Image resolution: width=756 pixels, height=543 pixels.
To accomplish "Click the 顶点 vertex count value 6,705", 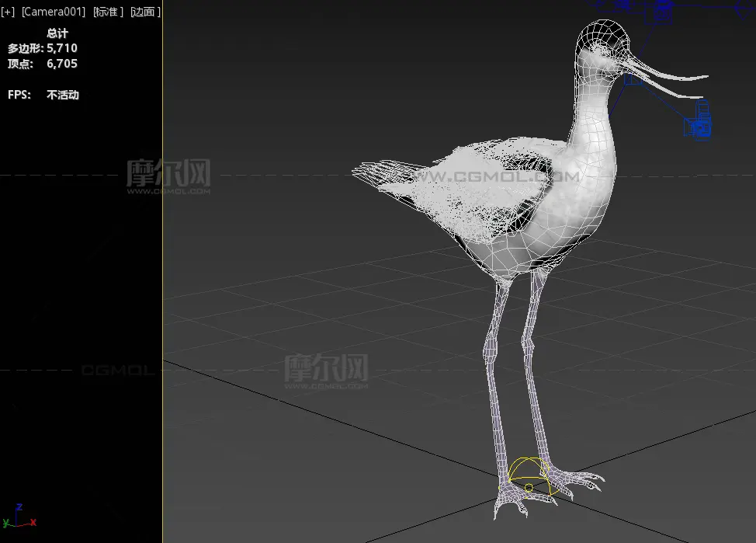I will tap(62, 64).
